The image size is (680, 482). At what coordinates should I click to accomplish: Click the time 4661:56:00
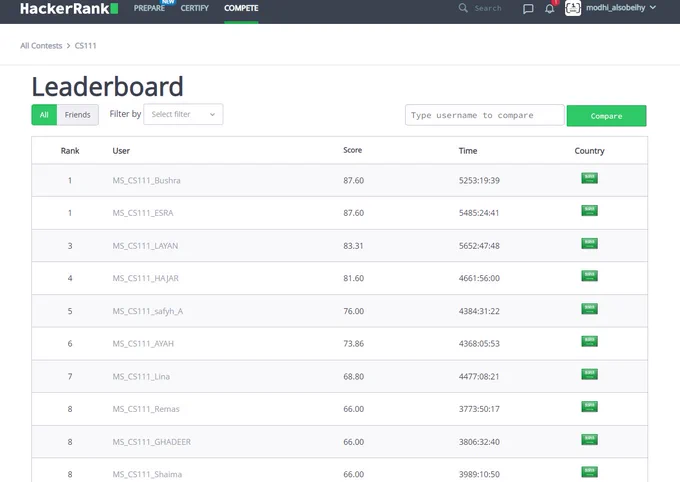[x=479, y=278]
